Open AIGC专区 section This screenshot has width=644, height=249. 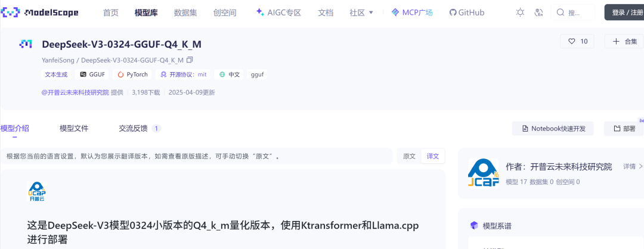(x=278, y=13)
